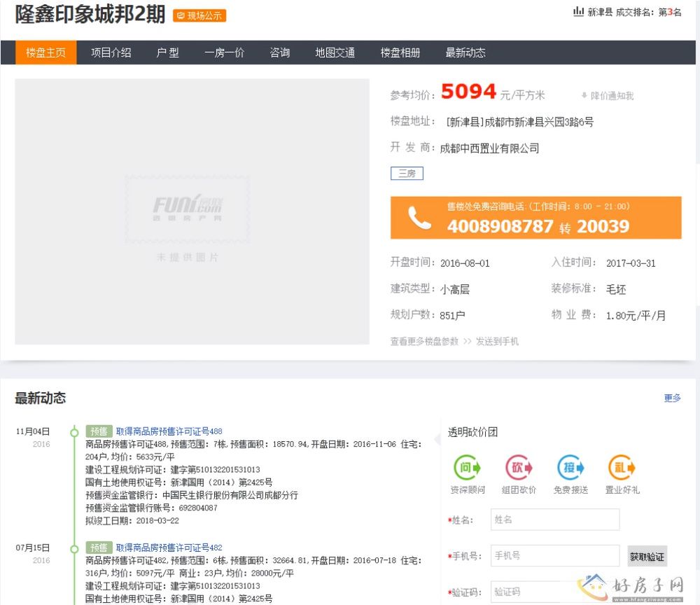The width and height of the screenshot is (700, 605).
Task: Click the 免费接送 icon
Action: [x=570, y=468]
